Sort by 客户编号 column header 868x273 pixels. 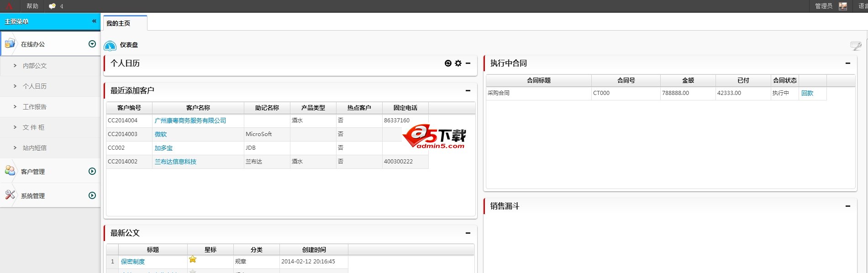pos(129,108)
